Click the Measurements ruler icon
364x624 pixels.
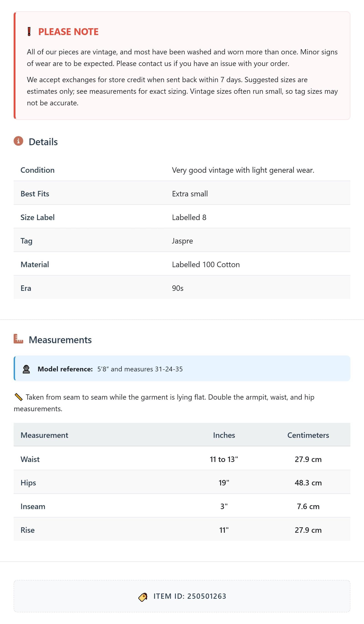click(18, 339)
